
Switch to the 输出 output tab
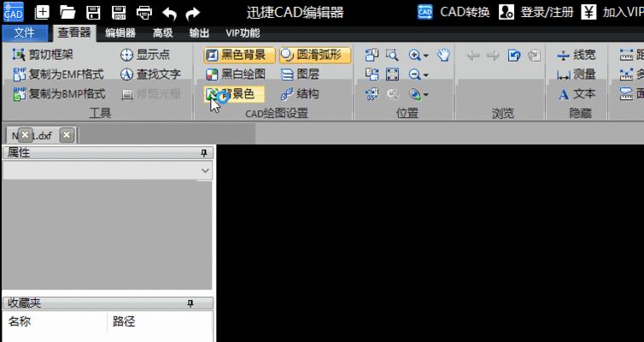(x=199, y=32)
